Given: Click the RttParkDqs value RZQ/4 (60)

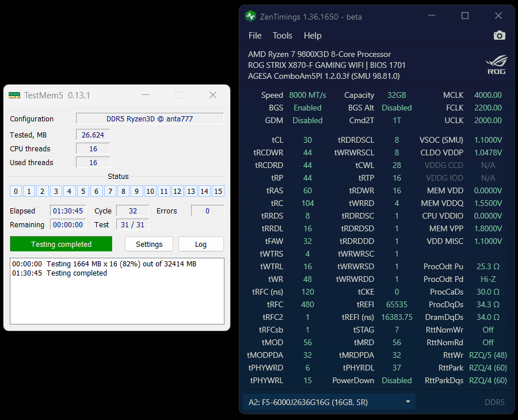Looking at the screenshot, I should (x=488, y=380).
